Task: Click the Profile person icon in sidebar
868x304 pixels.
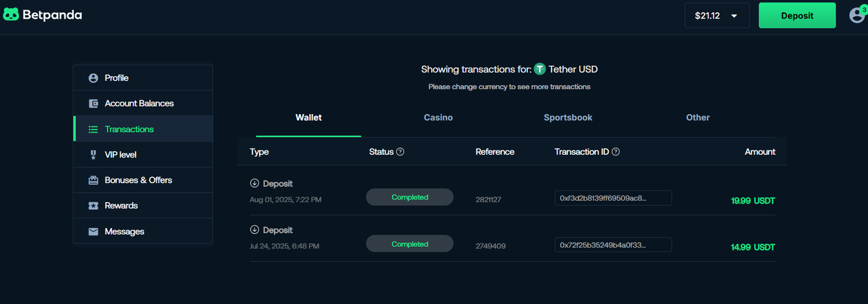Action: [x=93, y=78]
